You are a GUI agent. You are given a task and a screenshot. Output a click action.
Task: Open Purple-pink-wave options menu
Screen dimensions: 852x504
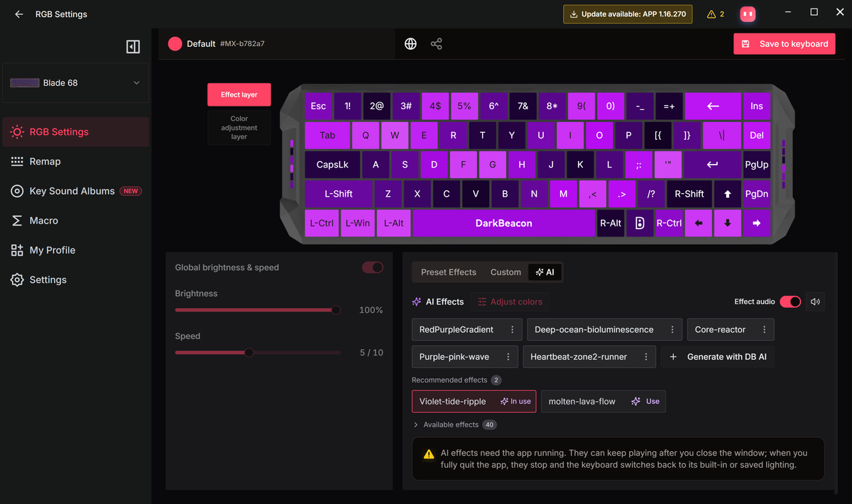point(508,357)
